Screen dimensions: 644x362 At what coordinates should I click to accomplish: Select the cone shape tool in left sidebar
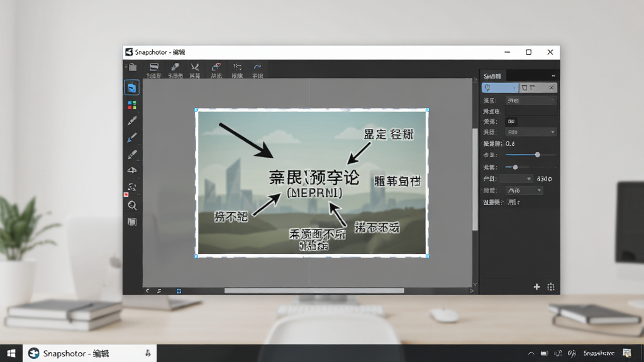pos(132,170)
